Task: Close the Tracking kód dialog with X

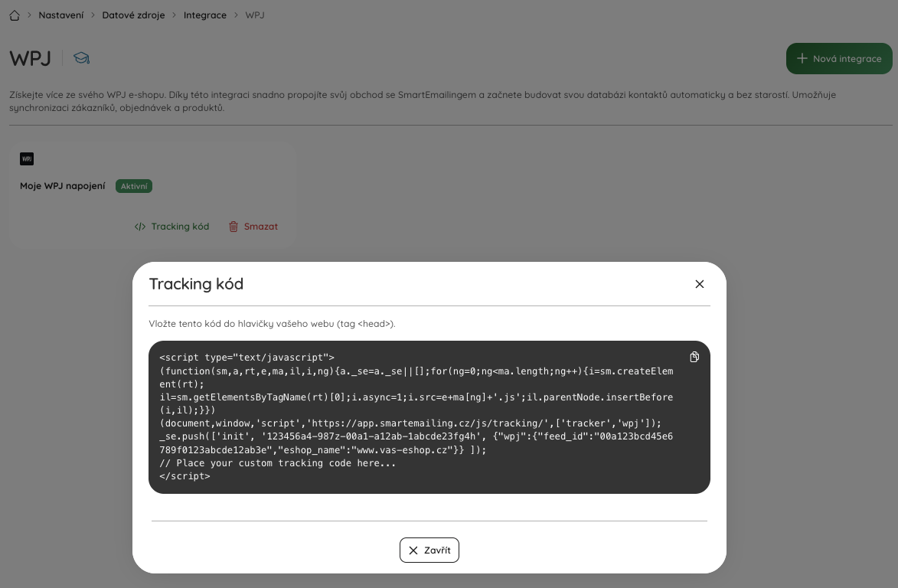Action: (699, 284)
